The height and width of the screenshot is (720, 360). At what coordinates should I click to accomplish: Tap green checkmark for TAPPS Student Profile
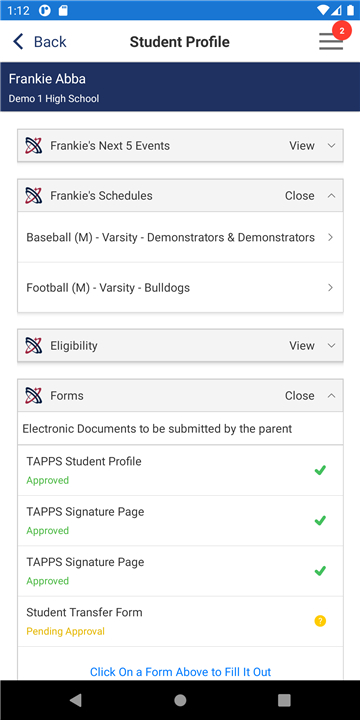[320, 470]
